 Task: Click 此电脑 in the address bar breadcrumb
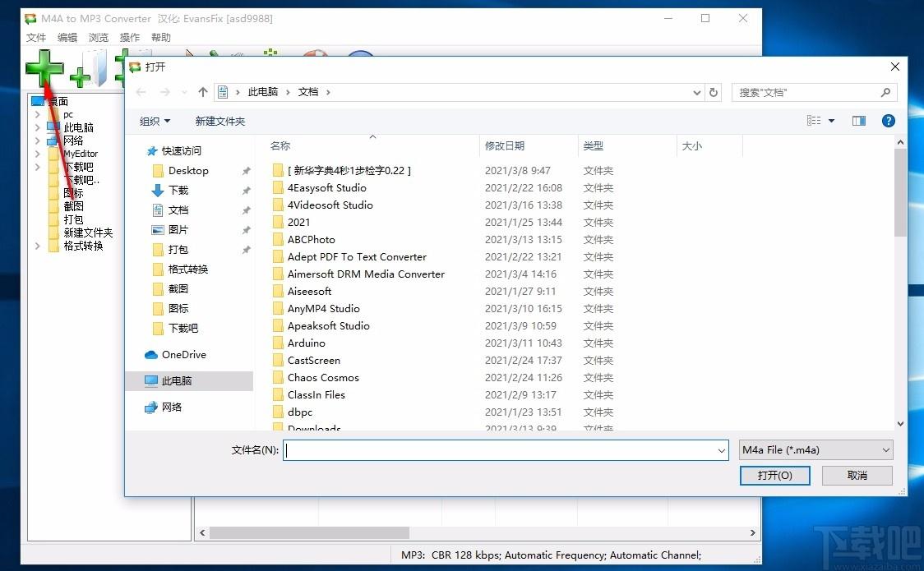click(x=263, y=92)
